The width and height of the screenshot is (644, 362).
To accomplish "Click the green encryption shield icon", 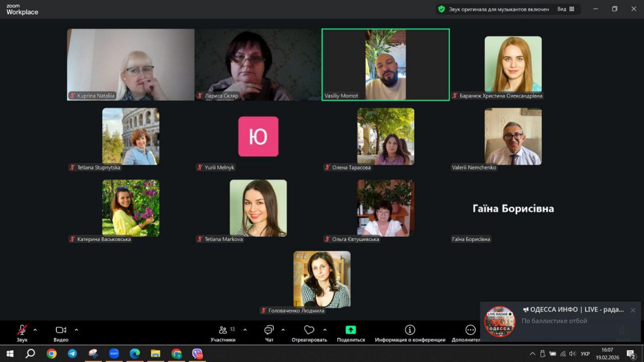I will coord(441,9).
